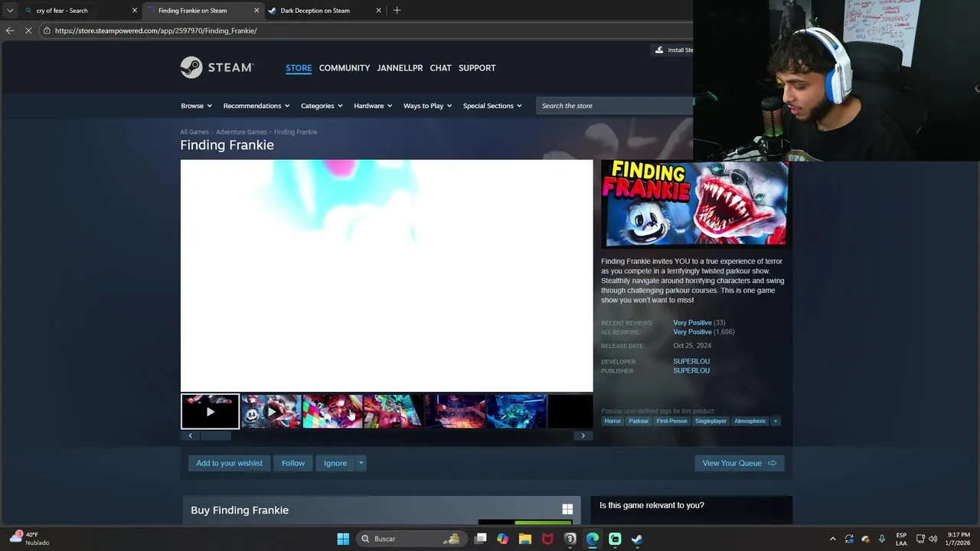This screenshot has height=551, width=980.
Task: Show hidden tray icons chevron
Action: click(833, 539)
